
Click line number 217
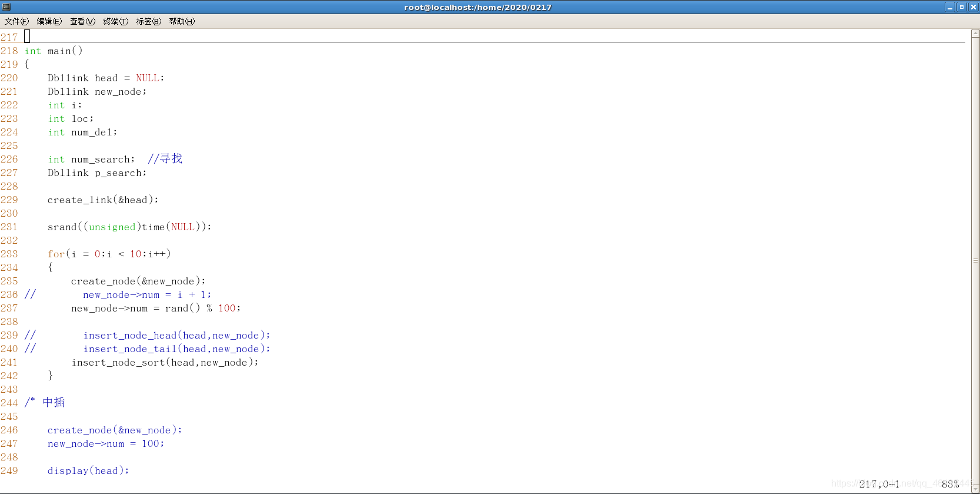coord(9,38)
